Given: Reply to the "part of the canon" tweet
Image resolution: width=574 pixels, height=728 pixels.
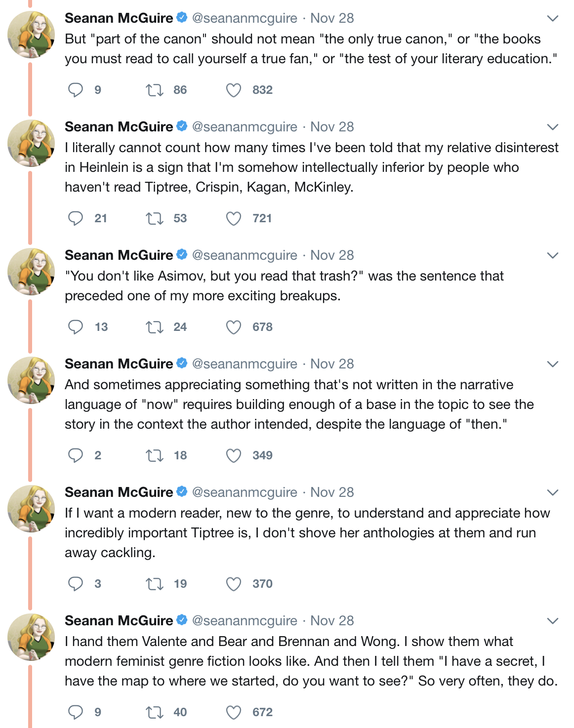Looking at the screenshot, I should (x=76, y=90).
